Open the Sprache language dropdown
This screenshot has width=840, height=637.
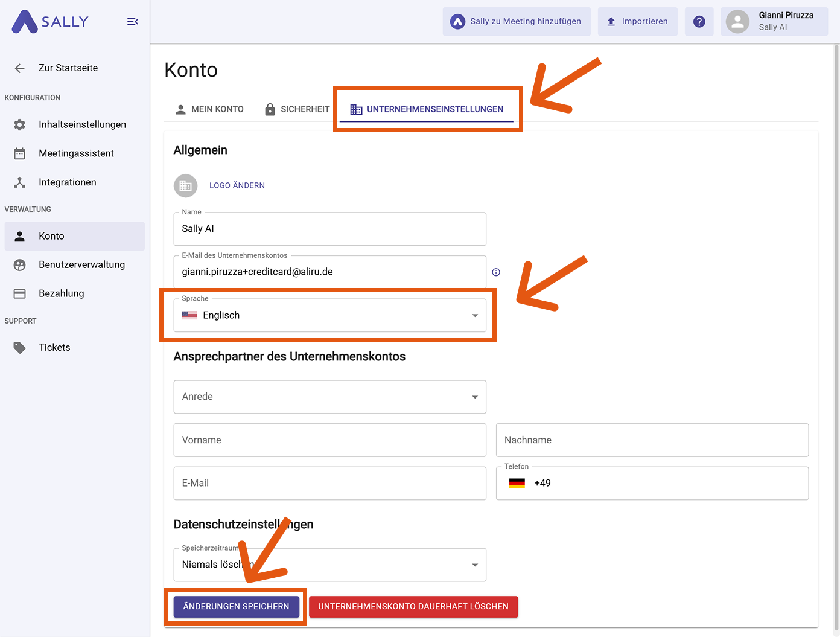330,315
